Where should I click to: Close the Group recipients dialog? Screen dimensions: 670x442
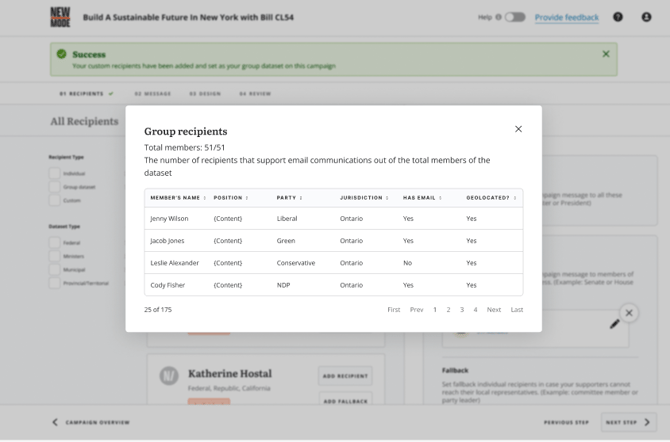518,129
